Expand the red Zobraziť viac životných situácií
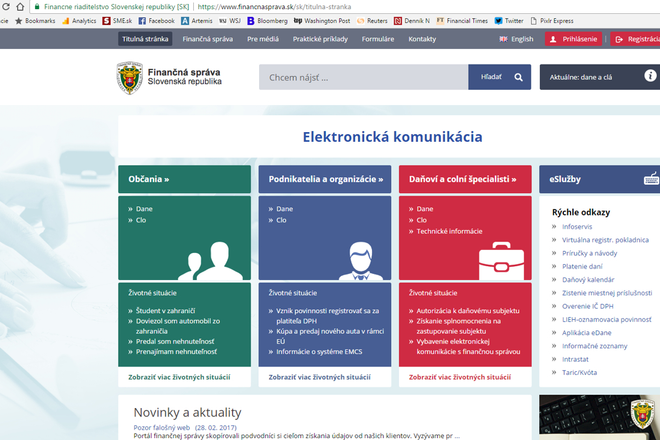 [x=460, y=377]
